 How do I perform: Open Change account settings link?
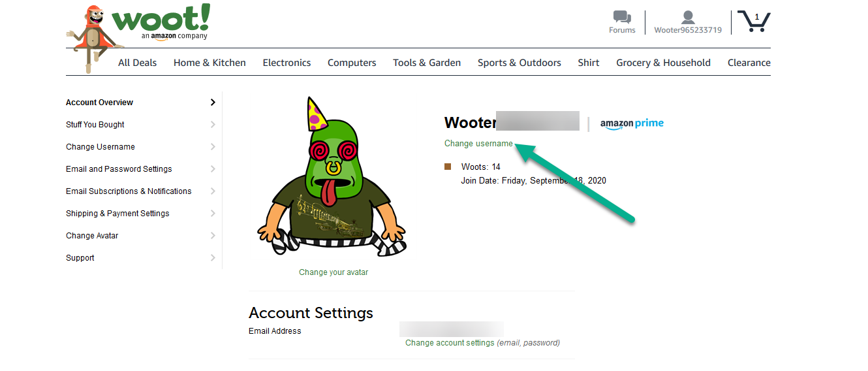pyautogui.click(x=450, y=343)
